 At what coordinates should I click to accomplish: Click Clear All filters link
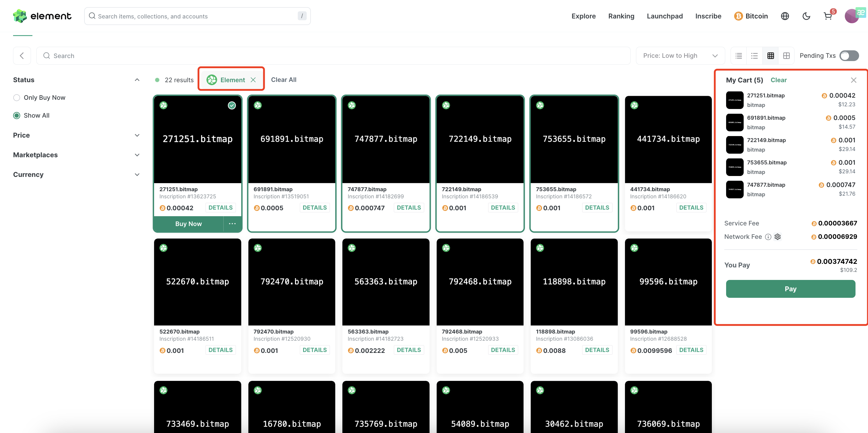(x=283, y=80)
